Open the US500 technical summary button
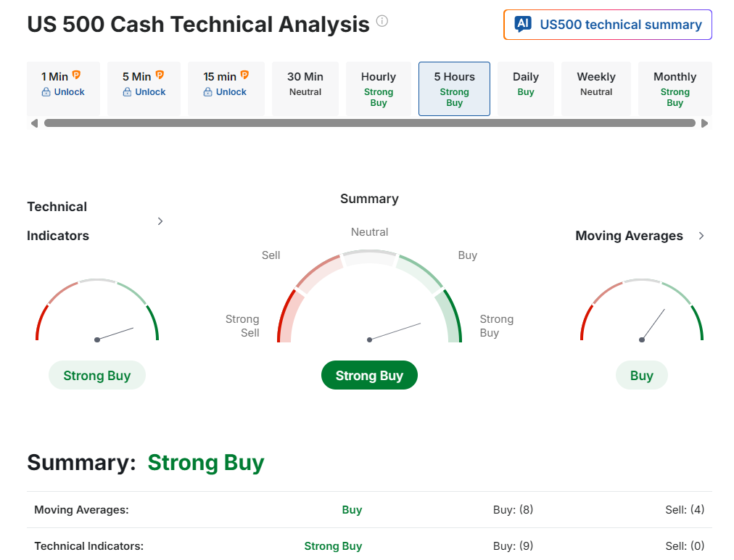The width and height of the screenshot is (734, 560). coord(608,25)
